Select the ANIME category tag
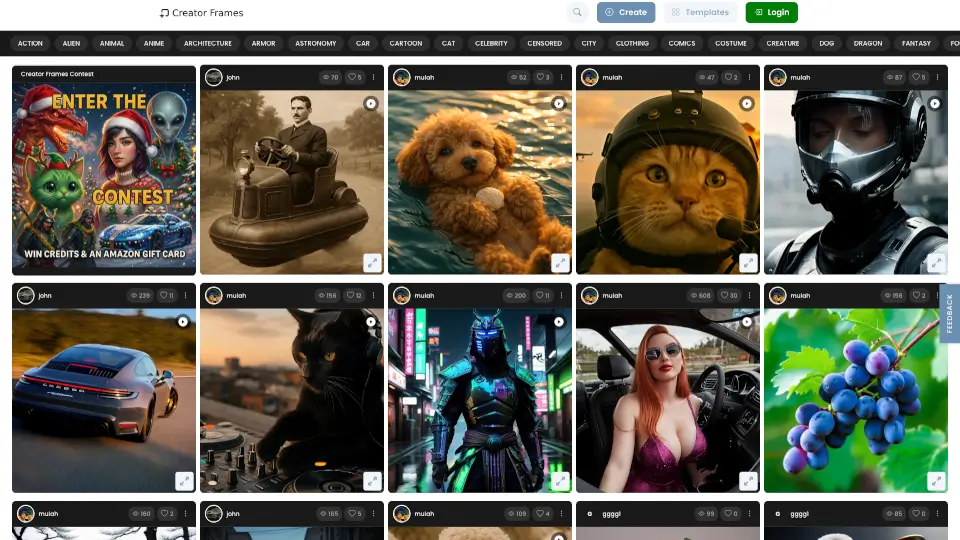 [x=153, y=44]
